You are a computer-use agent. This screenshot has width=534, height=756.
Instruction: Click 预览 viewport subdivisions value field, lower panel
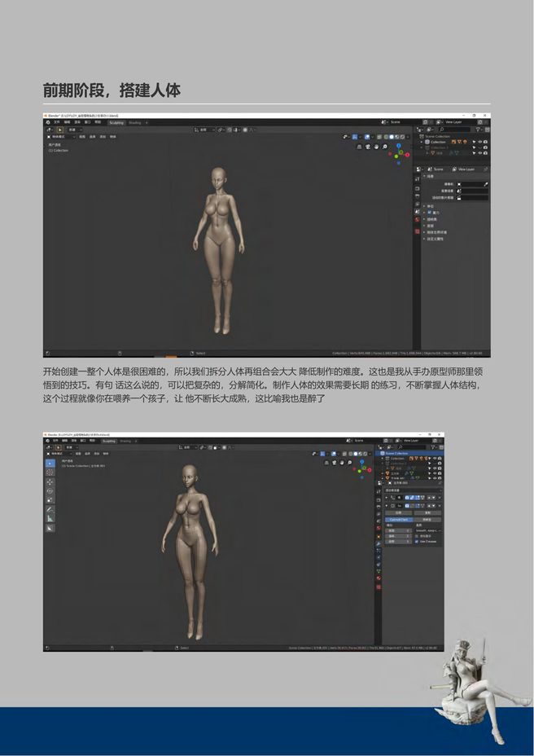(x=398, y=536)
